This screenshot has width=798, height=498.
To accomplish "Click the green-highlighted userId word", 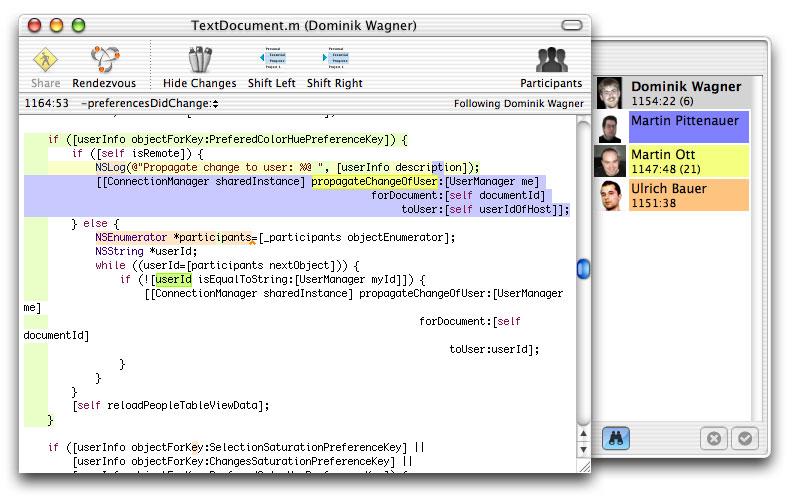I will click(x=174, y=279).
